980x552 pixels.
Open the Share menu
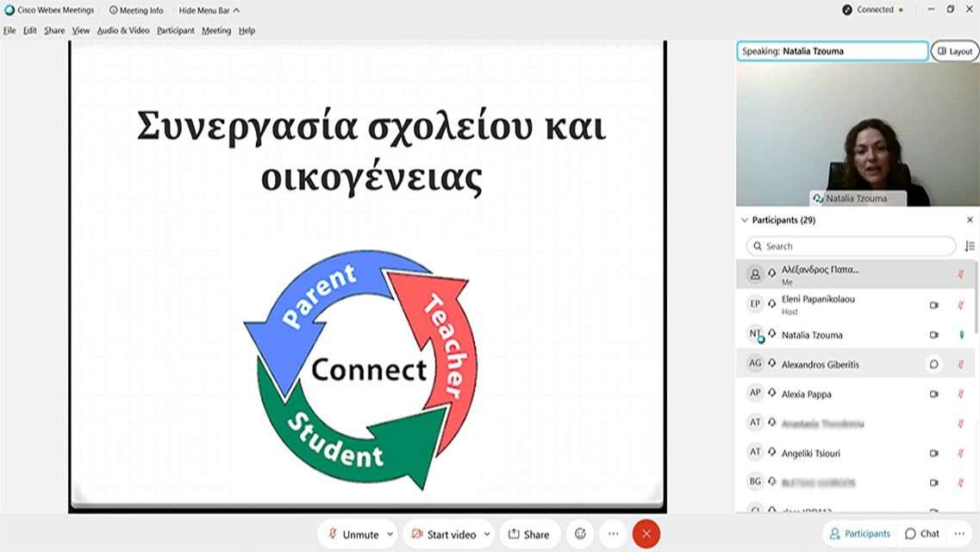(54, 30)
